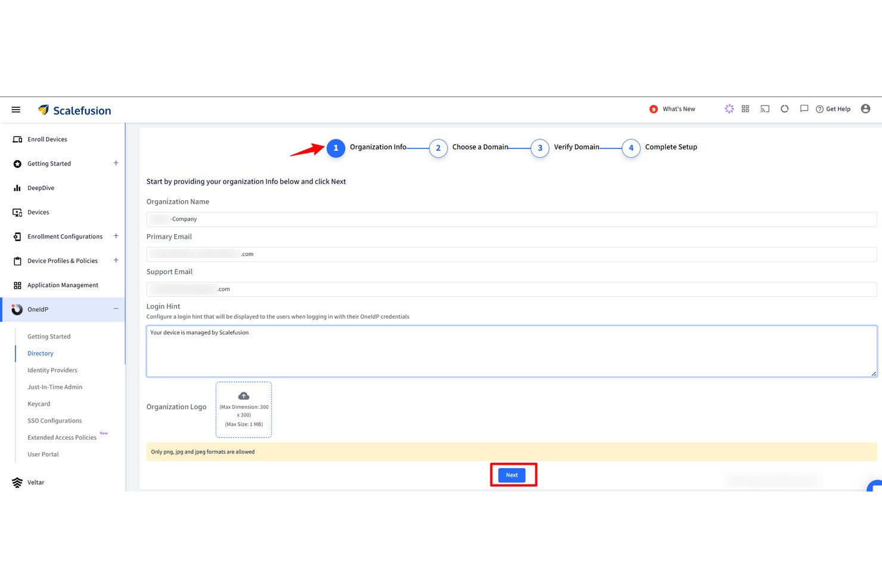Click the Scalefusion logo
Viewport: 882px width, 588px height.
[x=74, y=110]
